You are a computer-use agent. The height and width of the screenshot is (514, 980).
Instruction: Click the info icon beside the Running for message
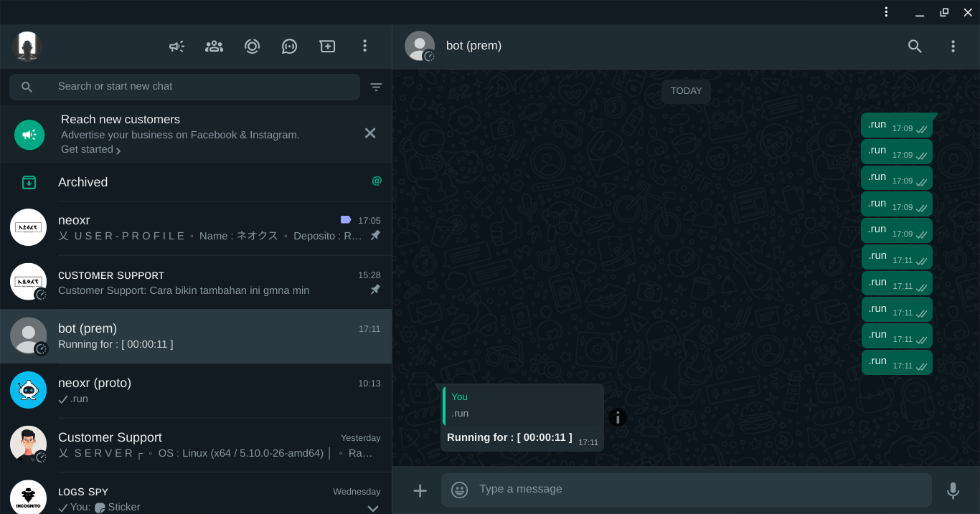click(618, 417)
